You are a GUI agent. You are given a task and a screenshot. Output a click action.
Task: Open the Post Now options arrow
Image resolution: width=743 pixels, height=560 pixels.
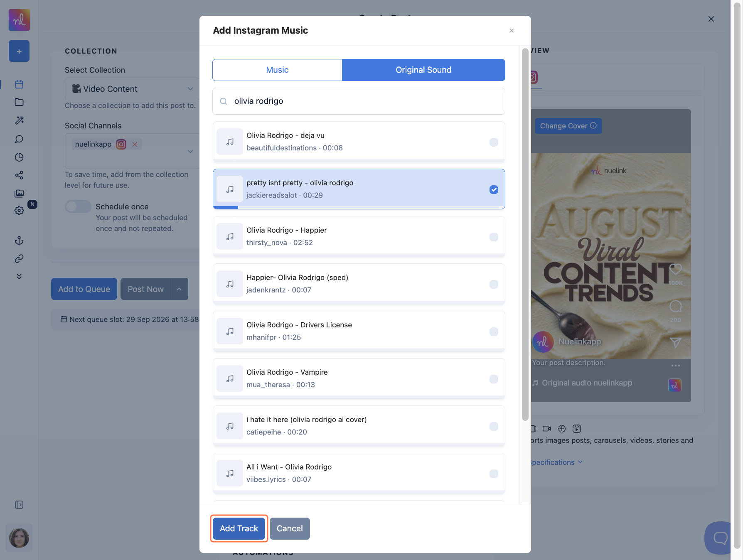click(x=179, y=289)
